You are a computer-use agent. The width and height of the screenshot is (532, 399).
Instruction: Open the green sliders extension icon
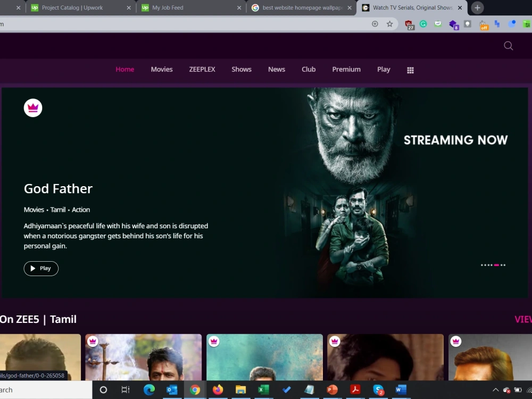(527, 24)
